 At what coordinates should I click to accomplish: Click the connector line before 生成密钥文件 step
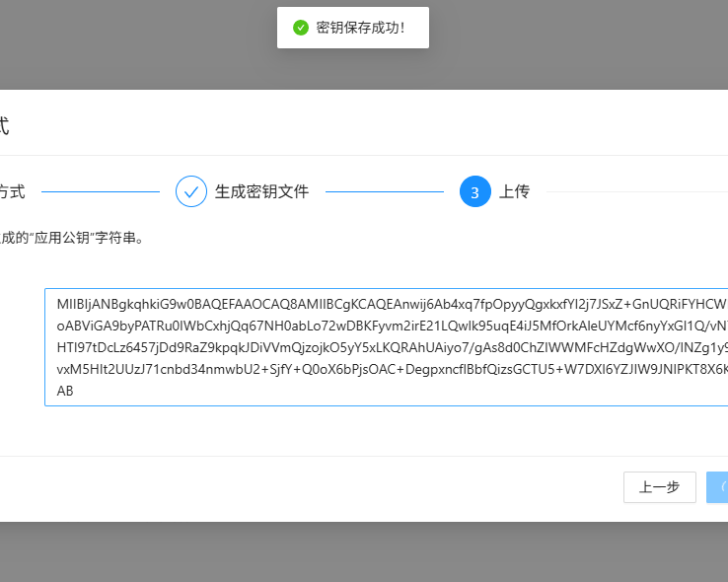point(99,191)
